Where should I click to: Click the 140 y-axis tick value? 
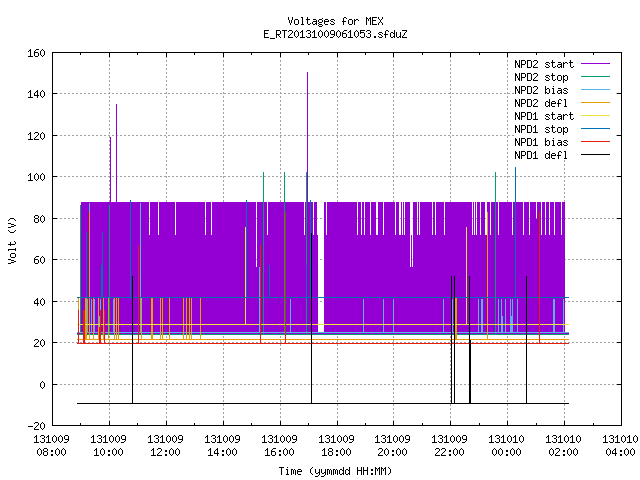tap(36, 94)
